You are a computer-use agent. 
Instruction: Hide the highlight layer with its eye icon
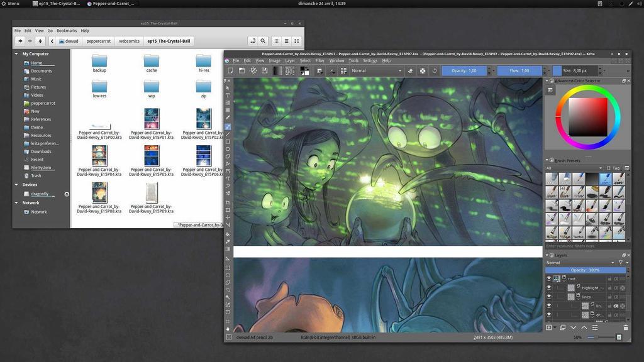coord(549,287)
